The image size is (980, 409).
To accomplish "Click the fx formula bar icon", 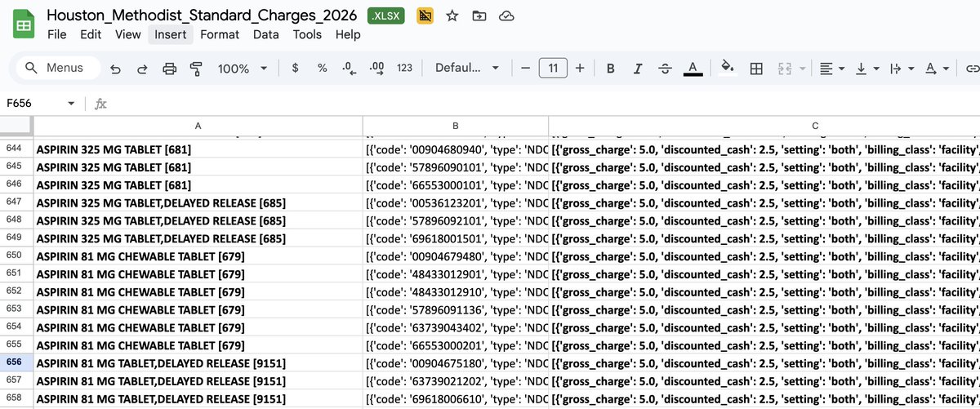I will coord(100,104).
